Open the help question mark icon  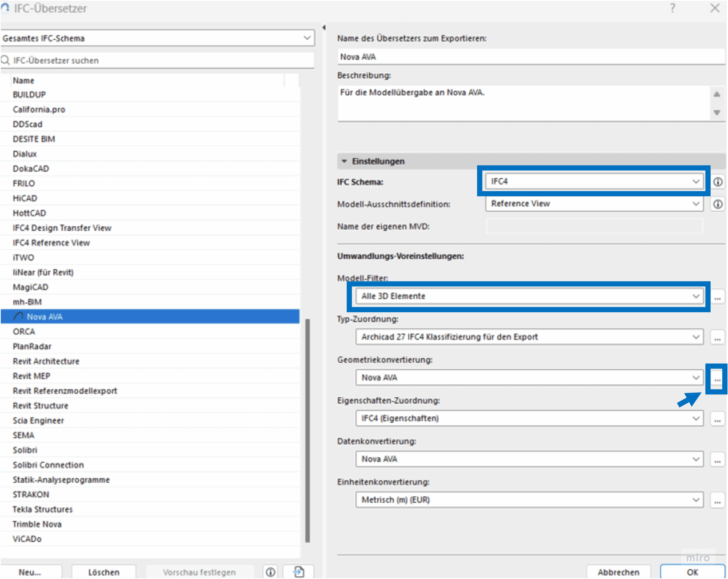point(672,8)
